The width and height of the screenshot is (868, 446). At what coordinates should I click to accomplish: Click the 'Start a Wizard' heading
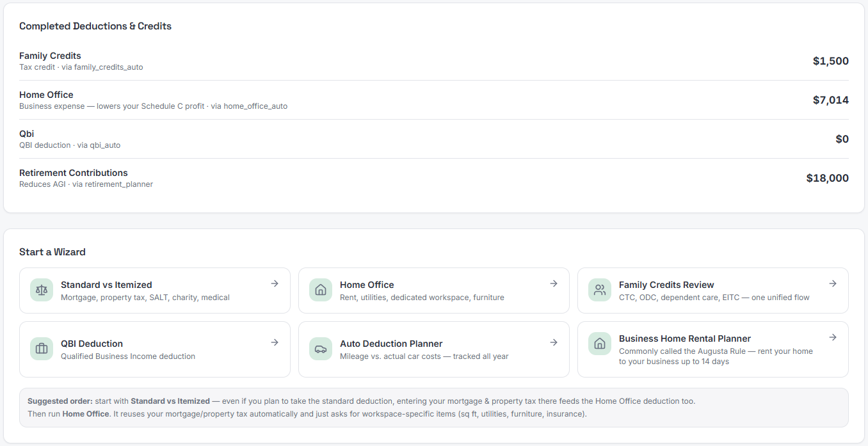pos(52,252)
